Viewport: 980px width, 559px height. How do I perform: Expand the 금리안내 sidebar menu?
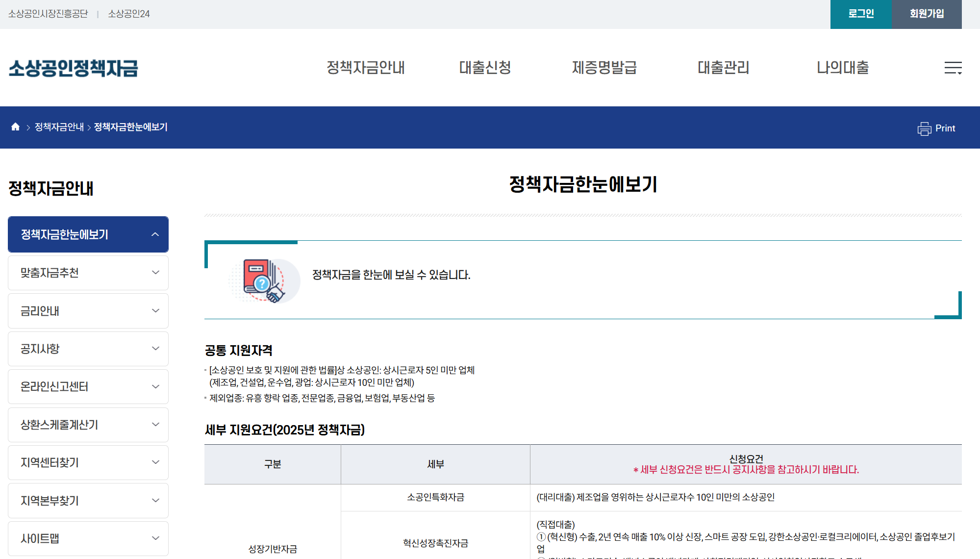(x=88, y=310)
